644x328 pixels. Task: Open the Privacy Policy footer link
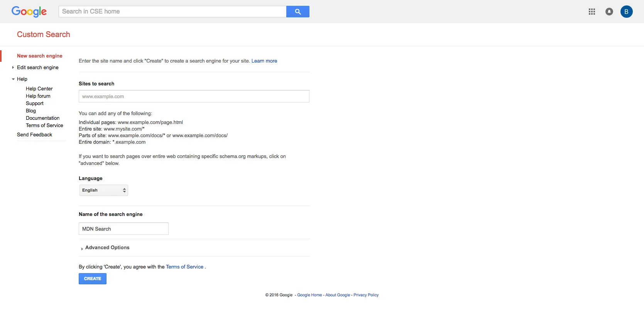click(x=366, y=295)
